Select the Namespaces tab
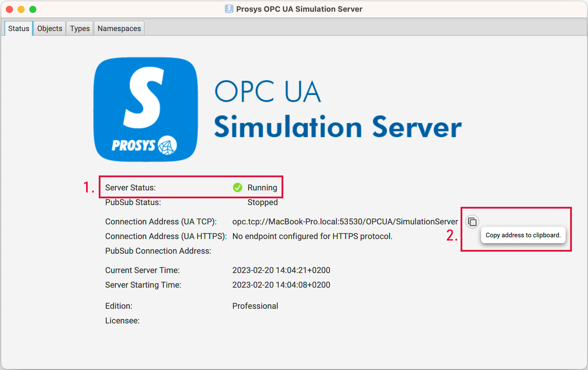Viewport: 588px width, 370px height. pos(119,28)
